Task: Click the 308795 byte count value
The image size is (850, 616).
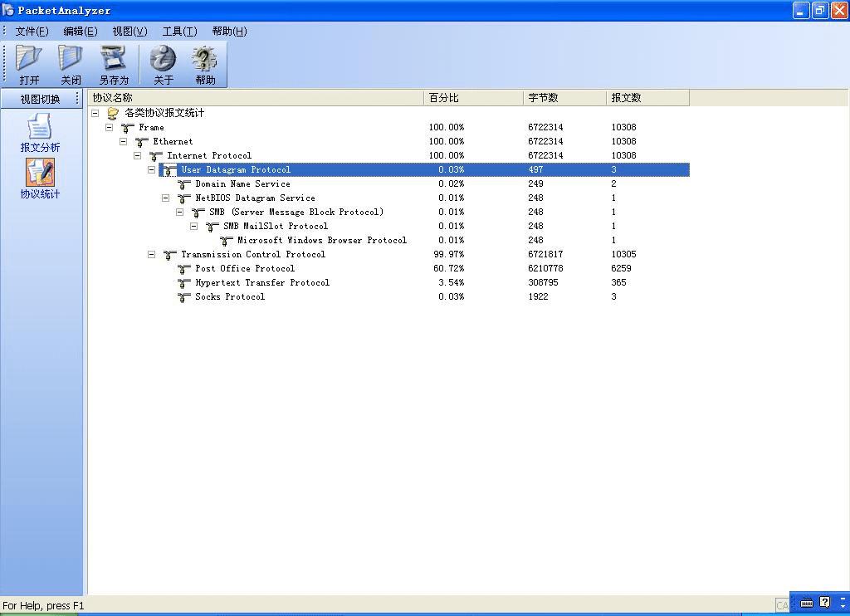Action: pyautogui.click(x=543, y=282)
